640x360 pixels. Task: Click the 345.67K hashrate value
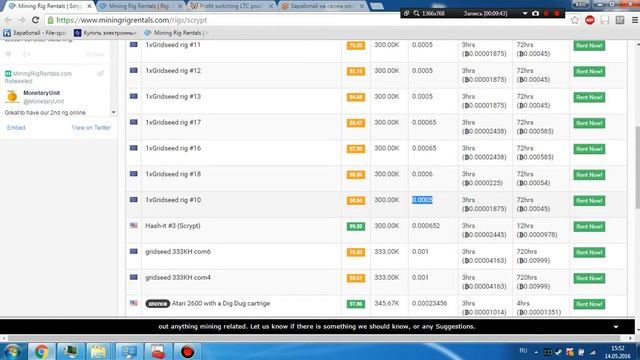point(387,303)
